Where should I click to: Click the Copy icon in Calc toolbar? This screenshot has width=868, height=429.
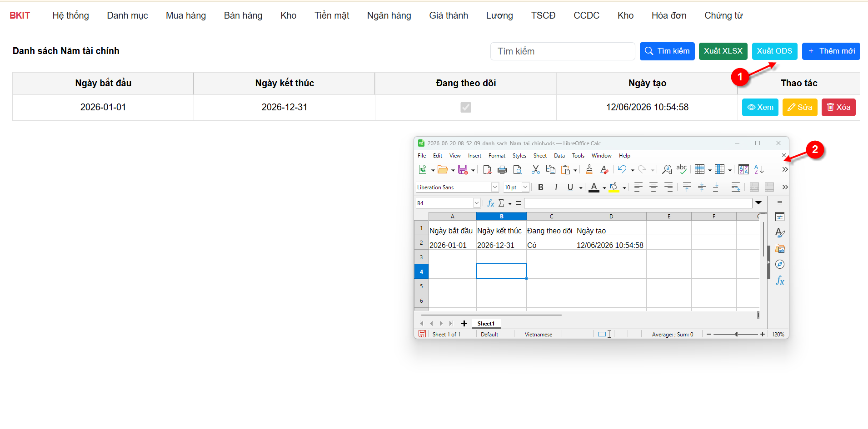pos(551,170)
